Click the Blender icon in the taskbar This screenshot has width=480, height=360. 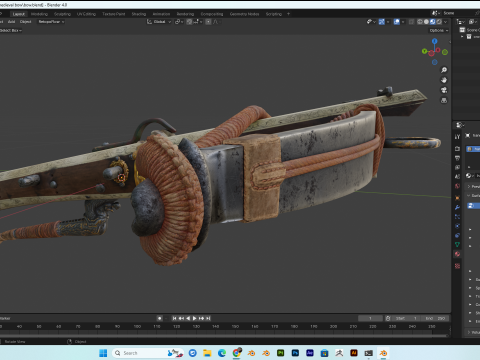point(383,353)
